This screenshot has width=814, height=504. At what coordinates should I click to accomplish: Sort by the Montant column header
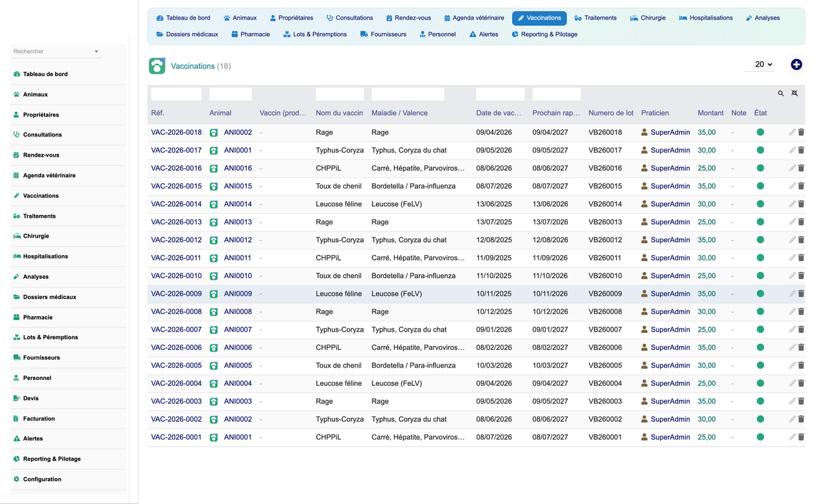click(711, 113)
